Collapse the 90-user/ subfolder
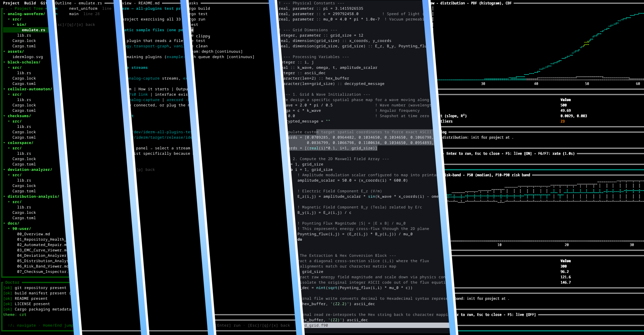Image resolution: width=644 pixels, height=335 pixels. click(9, 229)
